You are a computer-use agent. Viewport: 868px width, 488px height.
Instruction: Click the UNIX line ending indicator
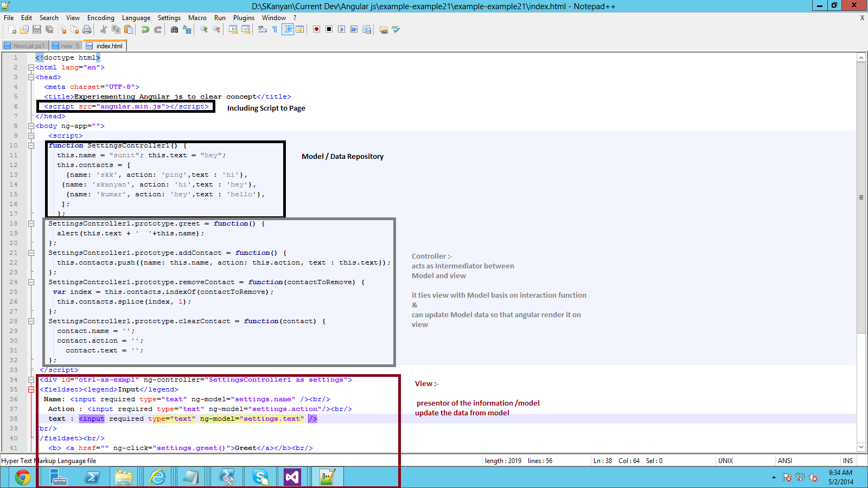coord(725,461)
